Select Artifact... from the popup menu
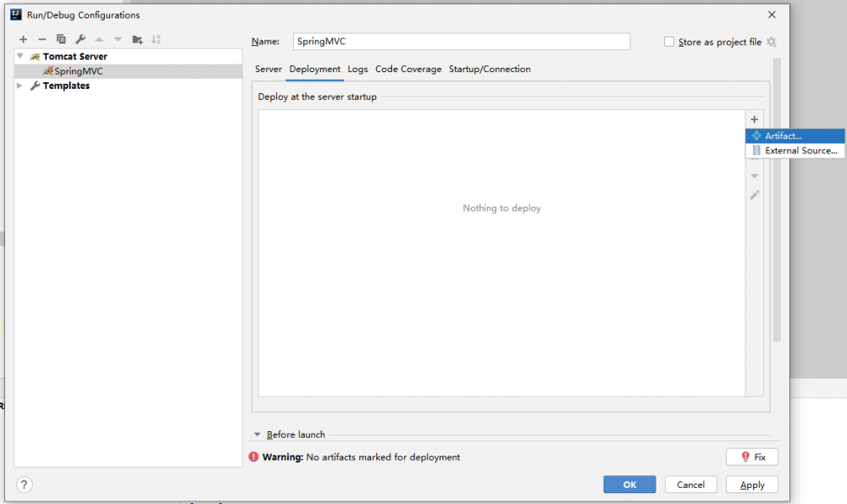847x504 pixels. (794, 136)
